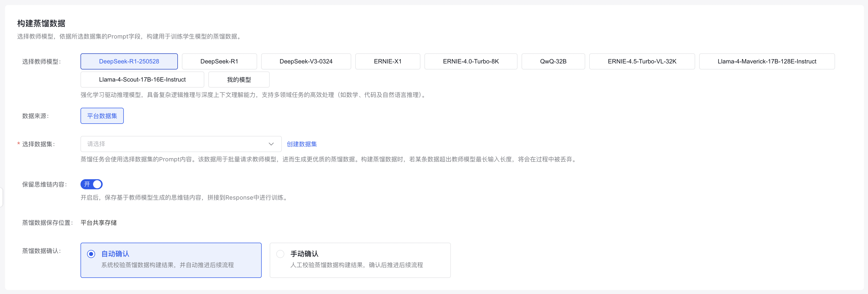Select 自动确认 radio option
Viewport: 868px width, 294px height.
click(x=171, y=260)
